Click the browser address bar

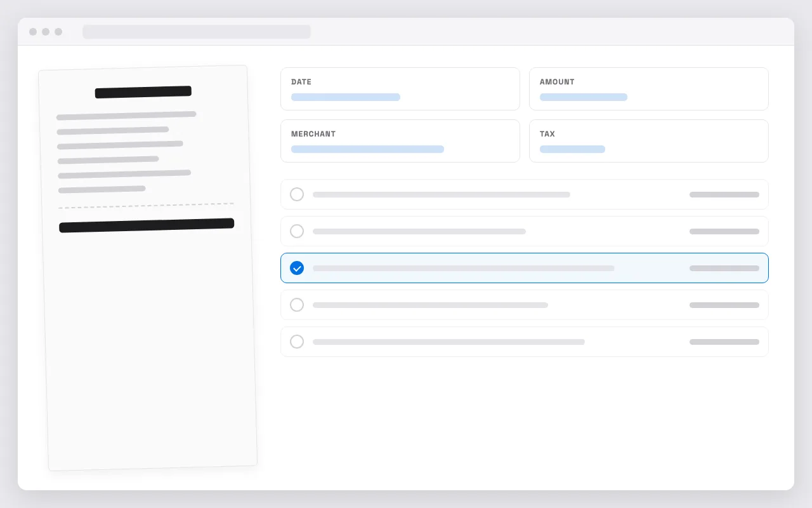197,32
